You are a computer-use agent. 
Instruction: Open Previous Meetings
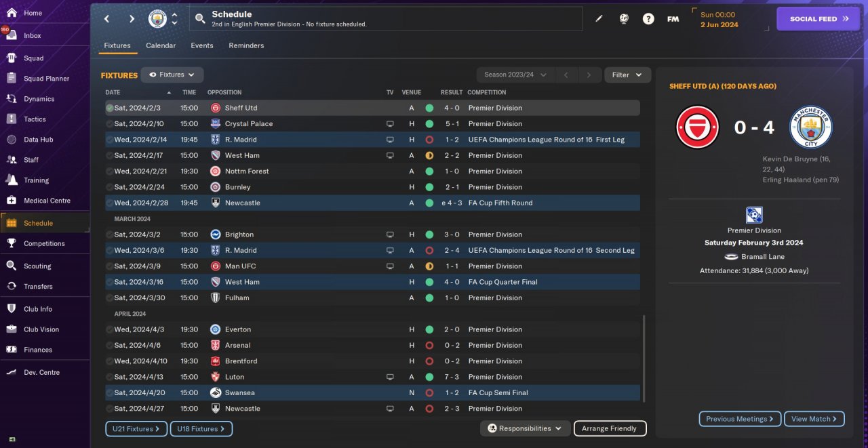point(740,419)
